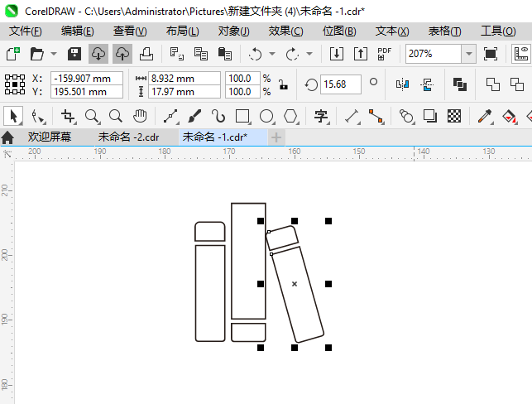Expand the Open file dropdown arrow
The width and height of the screenshot is (532, 404).
54,54
